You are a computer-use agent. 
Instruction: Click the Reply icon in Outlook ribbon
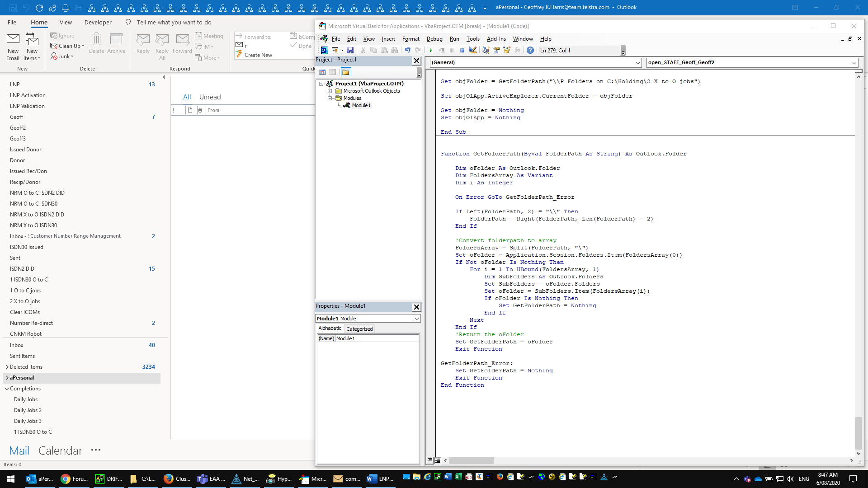143,43
